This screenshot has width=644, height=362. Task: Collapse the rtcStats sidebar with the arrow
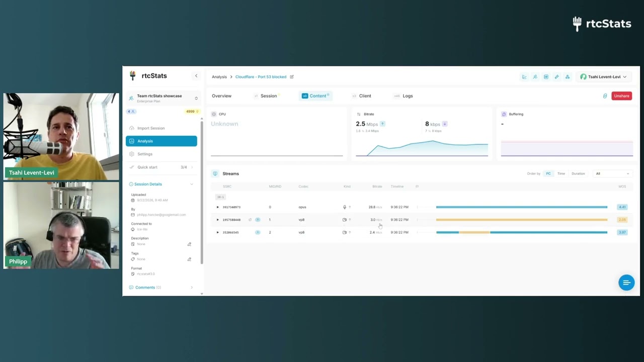click(196, 76)
